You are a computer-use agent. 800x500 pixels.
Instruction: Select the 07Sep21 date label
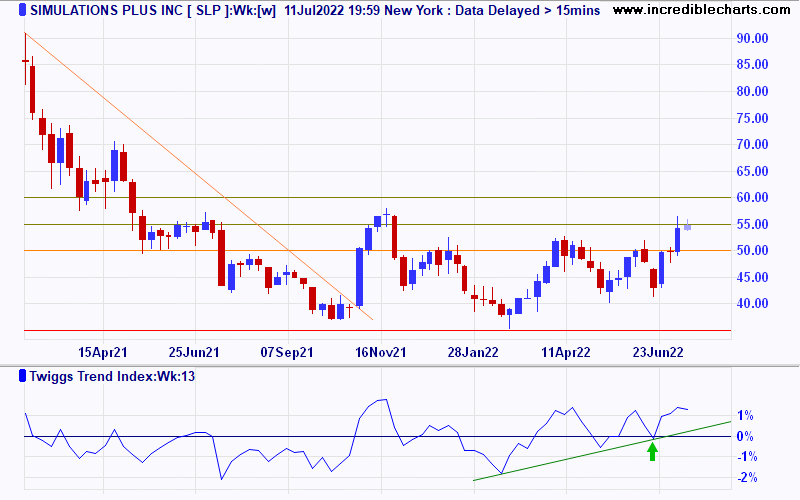click(287, 353)
